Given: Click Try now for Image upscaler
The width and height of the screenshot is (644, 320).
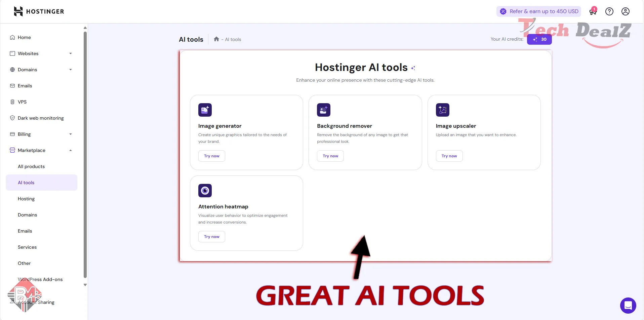Looking at the screenshot, I should coord(449,156).
